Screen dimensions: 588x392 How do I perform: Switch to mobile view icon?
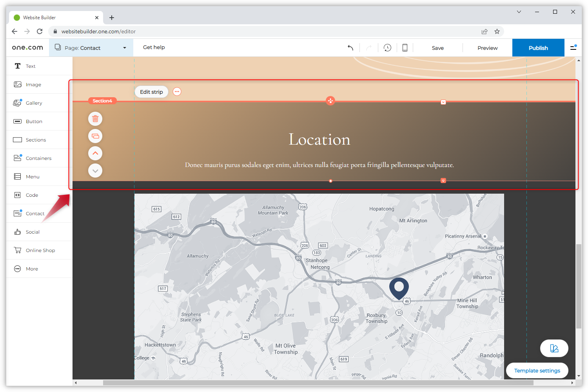tap(405, 48)
